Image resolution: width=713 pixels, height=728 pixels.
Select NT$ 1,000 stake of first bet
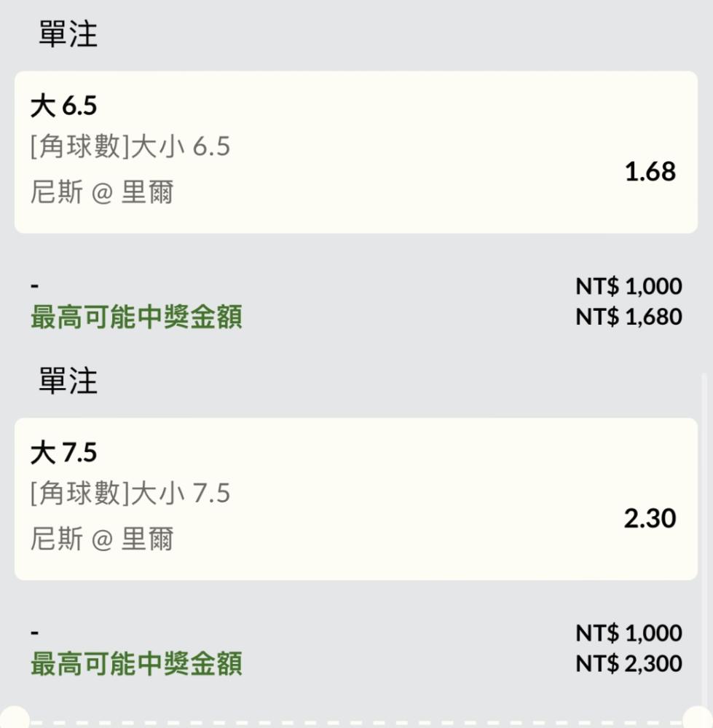629,286
